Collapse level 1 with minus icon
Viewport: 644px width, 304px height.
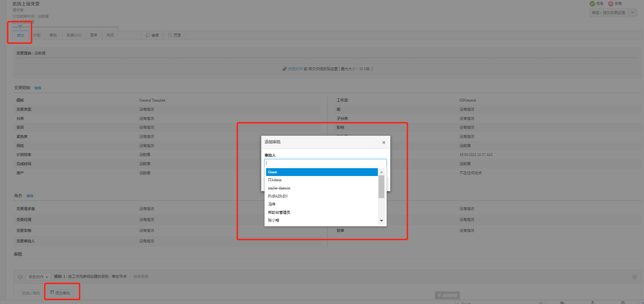click(20, 277)
